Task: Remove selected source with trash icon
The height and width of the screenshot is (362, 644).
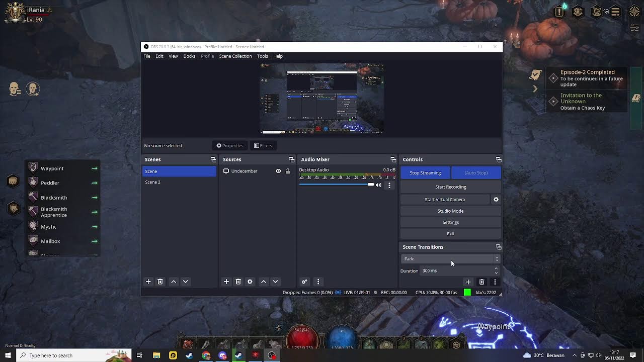Action: (238, 282)
